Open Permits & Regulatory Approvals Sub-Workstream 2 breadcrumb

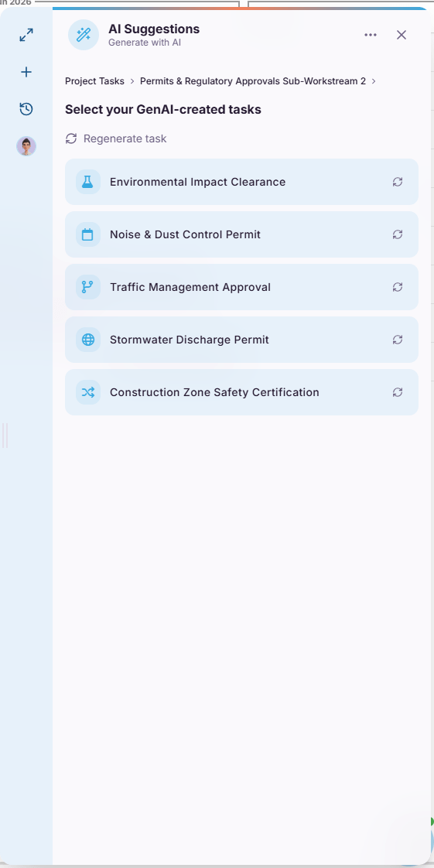[253, 80]
